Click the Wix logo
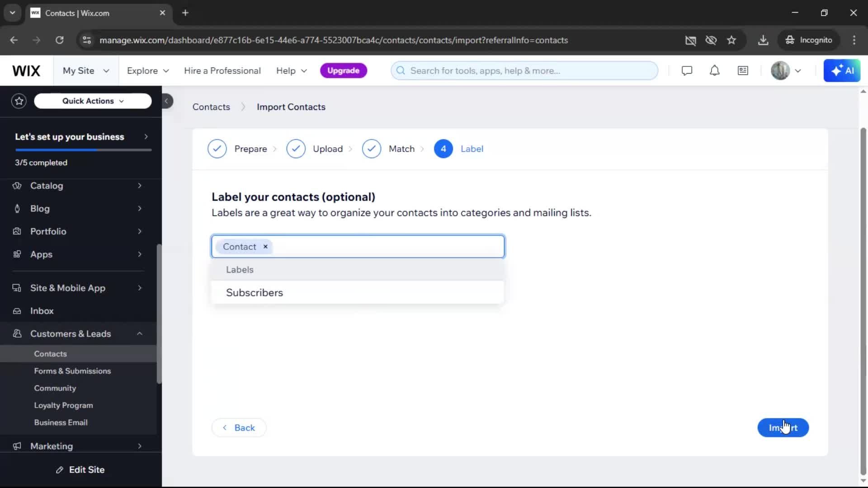The image size is (868, 488). (x=26, y=71)
